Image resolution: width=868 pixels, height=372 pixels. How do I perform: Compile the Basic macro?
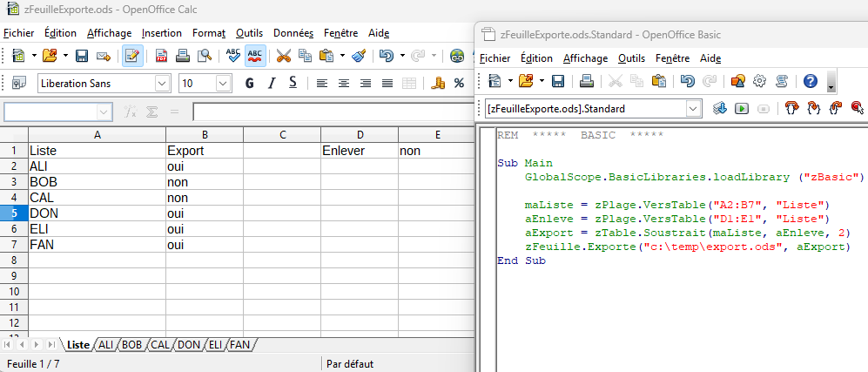(720, 109)
